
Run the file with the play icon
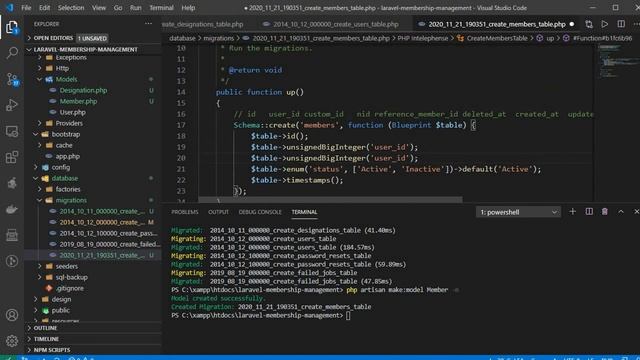(x=605, y=24)
